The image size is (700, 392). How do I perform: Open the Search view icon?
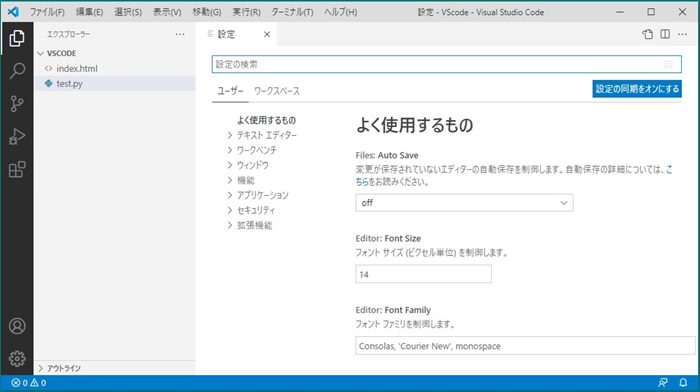(17, 71)
